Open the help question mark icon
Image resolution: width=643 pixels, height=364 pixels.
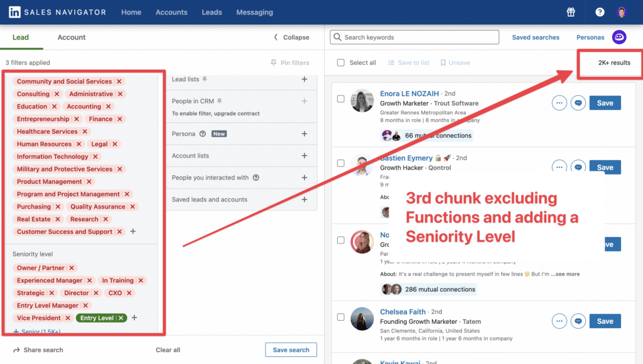coord(600,13)
